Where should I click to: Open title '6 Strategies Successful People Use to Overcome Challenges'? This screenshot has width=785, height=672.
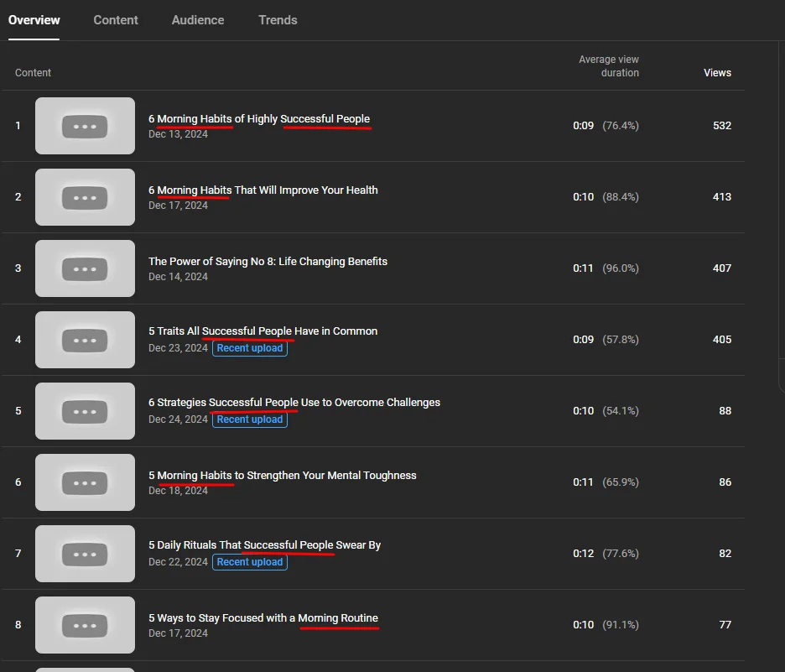(x=294, y=403)
